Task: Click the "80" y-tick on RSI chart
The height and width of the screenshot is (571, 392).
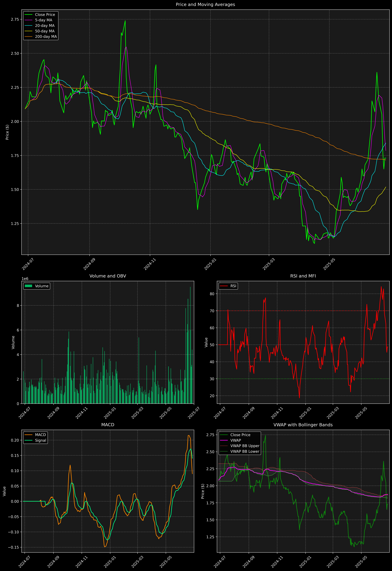Action: click(212, 294)
